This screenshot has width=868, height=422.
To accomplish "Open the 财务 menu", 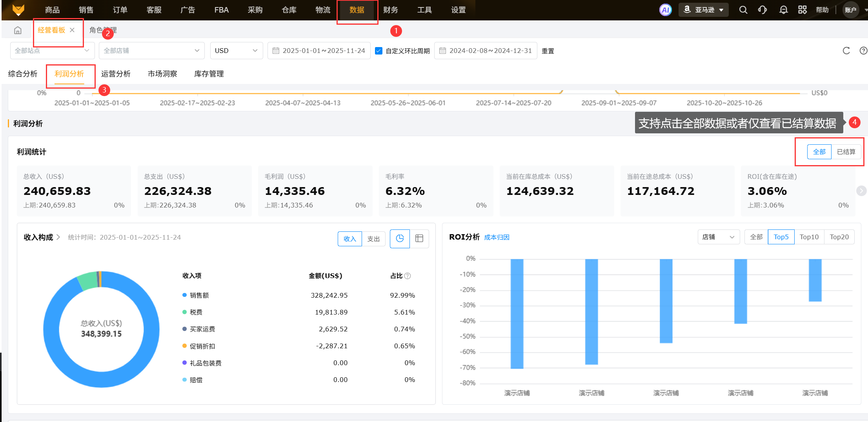I will pyautogui.click(x=390, y=10).
